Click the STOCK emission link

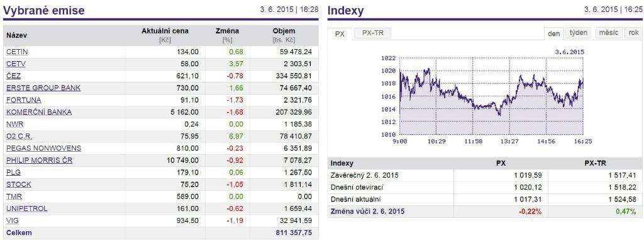[x=19, y=185]
